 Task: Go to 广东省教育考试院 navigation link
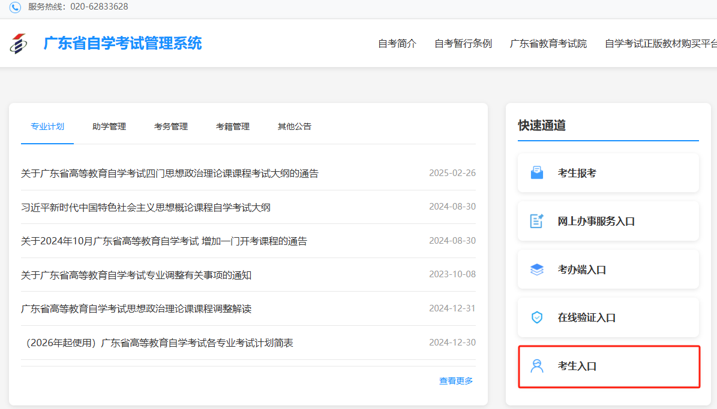coord(548,44)
